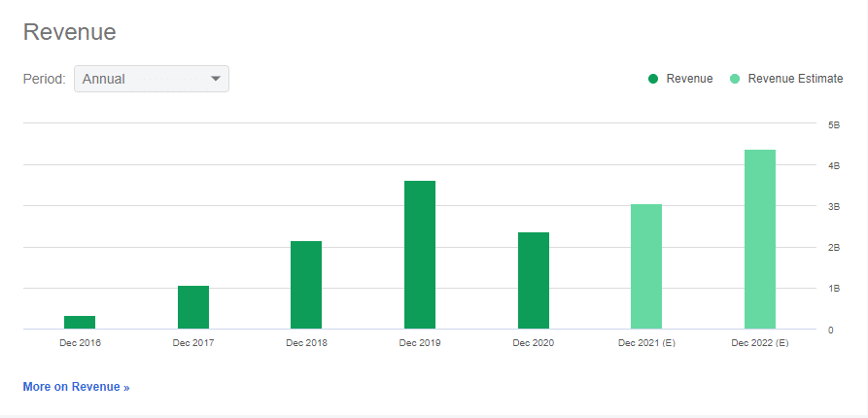Click the Dec 2019 axis label
The width and height of the screenshot is (868, 418).
point(420,343)
